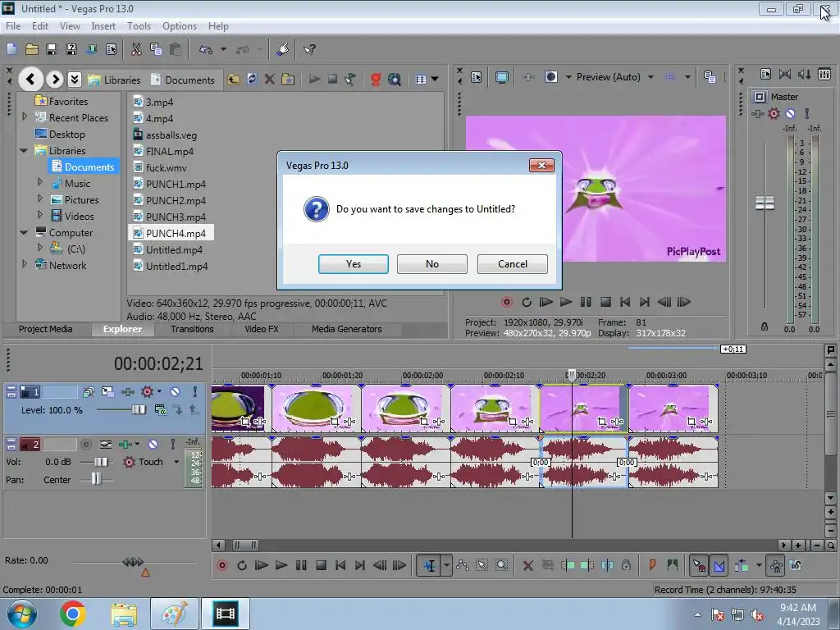The image size is (840, 630).
Task: Collapse the Libraries tree node
Action: coord(24,151)
